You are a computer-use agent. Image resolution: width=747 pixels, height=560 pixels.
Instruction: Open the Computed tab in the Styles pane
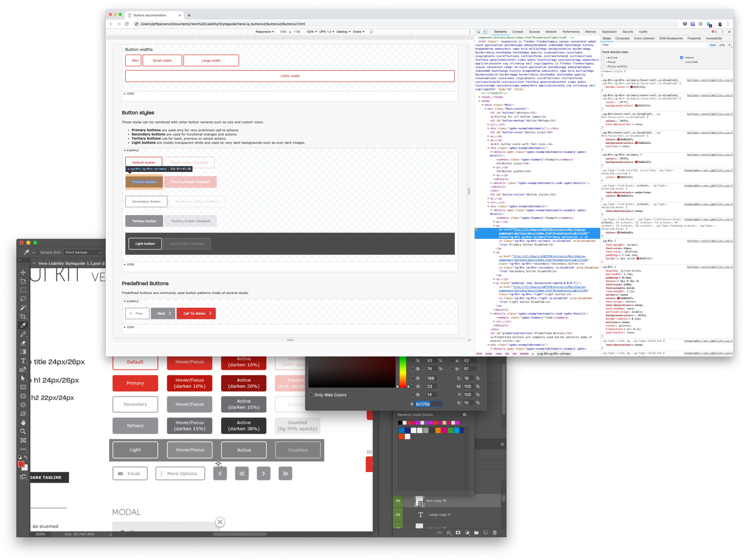[622, 38]
